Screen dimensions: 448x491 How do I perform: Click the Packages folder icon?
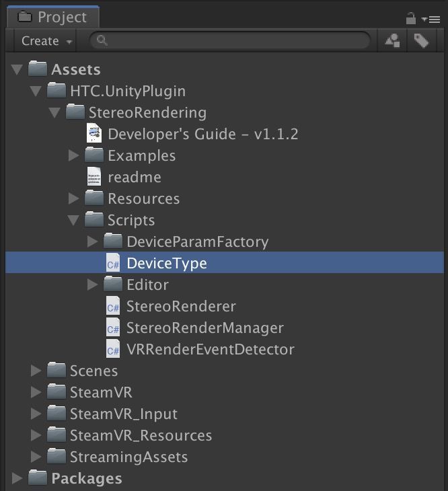(38, 478)
